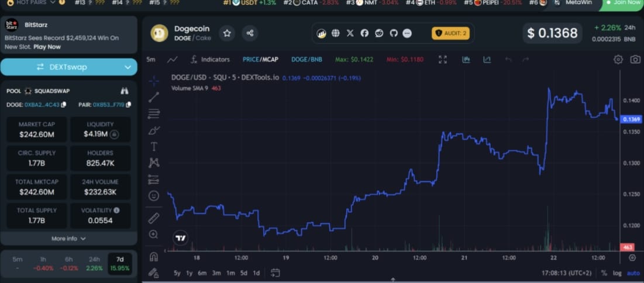Viewport: 644px width, 283px height.
Task: Show volatility info tooltip icon
Action: pos(116,210)
